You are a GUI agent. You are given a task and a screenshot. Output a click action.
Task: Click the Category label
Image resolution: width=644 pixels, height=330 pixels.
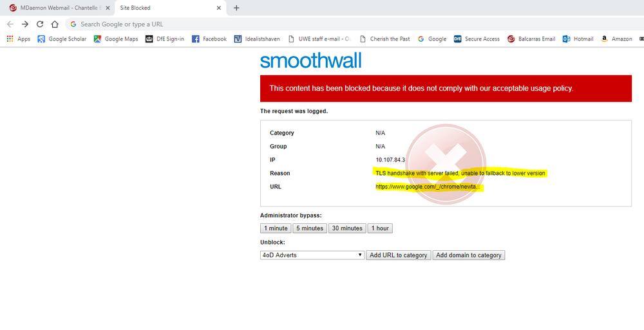pyautogui.click(x=282, y=133)
